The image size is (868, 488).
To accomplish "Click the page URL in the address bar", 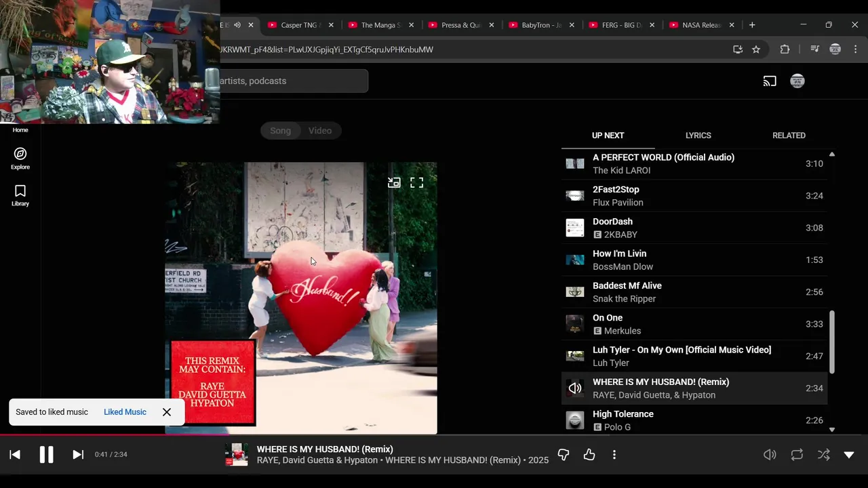I will pyautogui.click(x=326, y=49).
